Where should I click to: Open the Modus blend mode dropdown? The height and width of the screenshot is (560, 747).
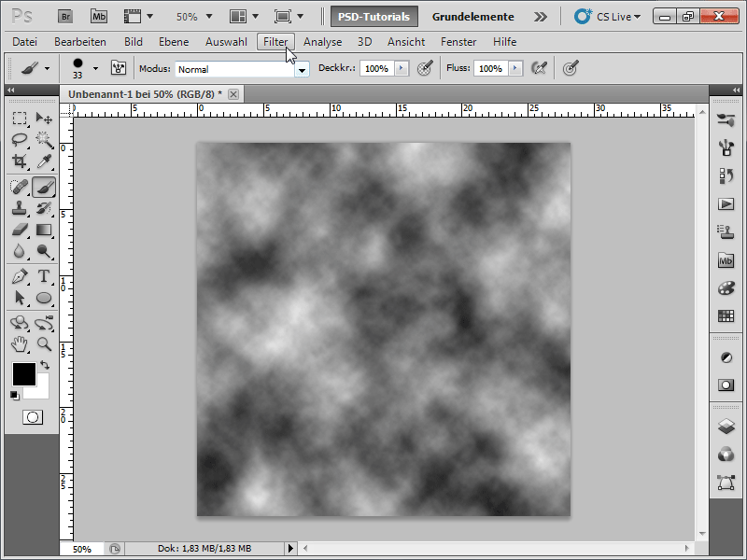pos(302,69)
